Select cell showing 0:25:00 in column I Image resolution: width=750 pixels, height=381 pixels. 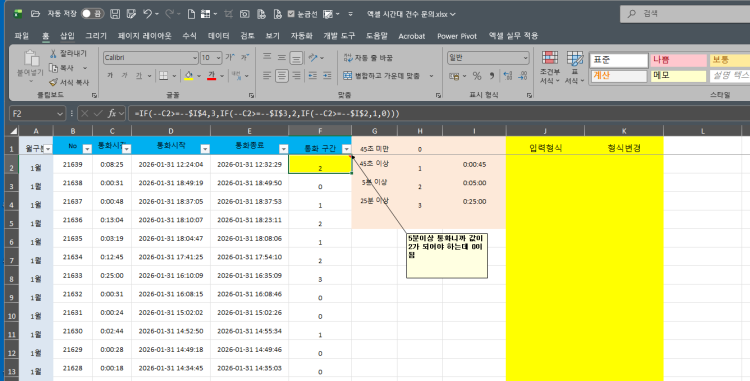474,202
